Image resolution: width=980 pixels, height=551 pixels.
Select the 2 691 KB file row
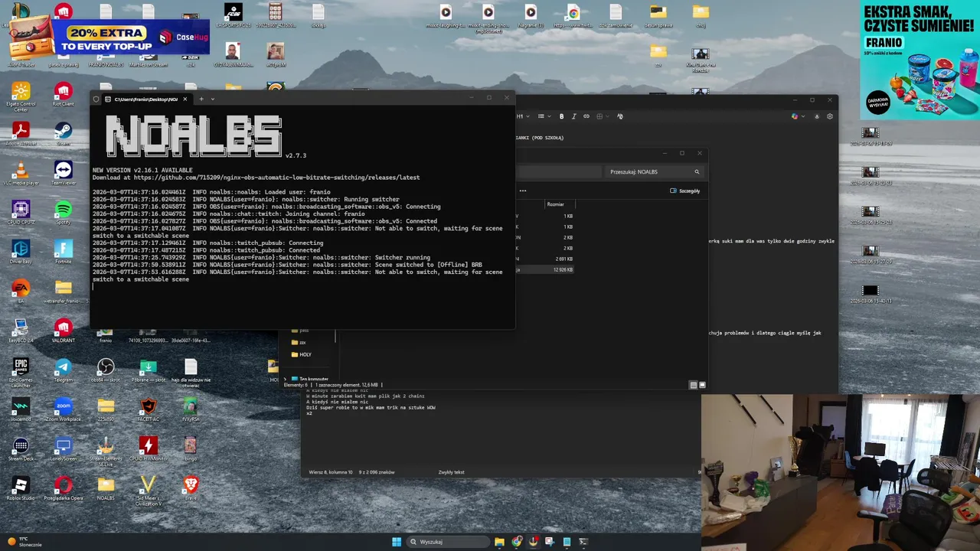[545, 259]
